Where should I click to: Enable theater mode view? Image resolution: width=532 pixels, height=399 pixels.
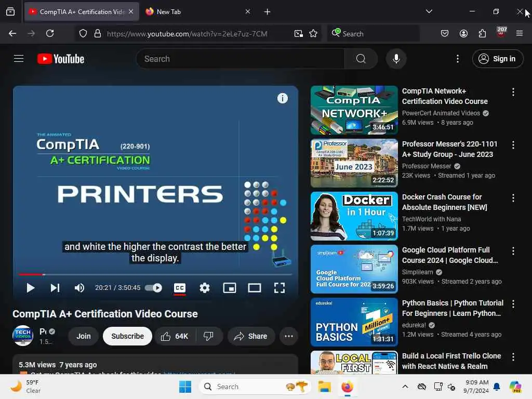(255, 288)
